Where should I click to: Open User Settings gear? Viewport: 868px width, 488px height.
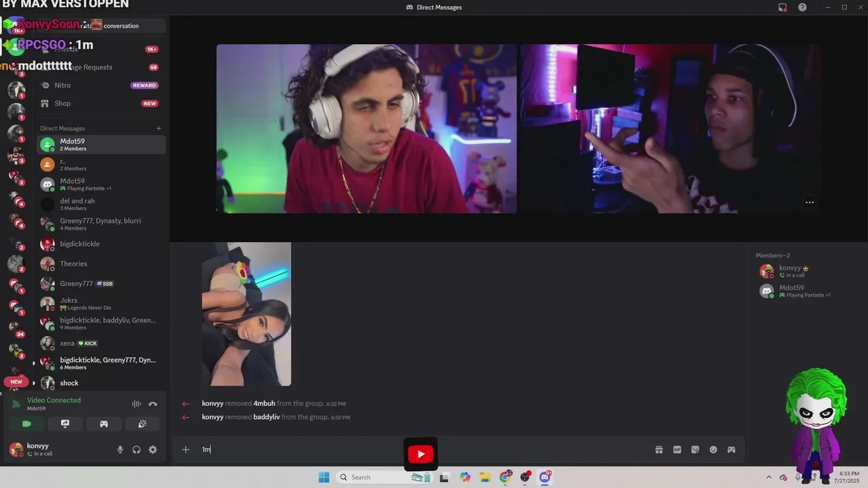(x=153, y=449)
